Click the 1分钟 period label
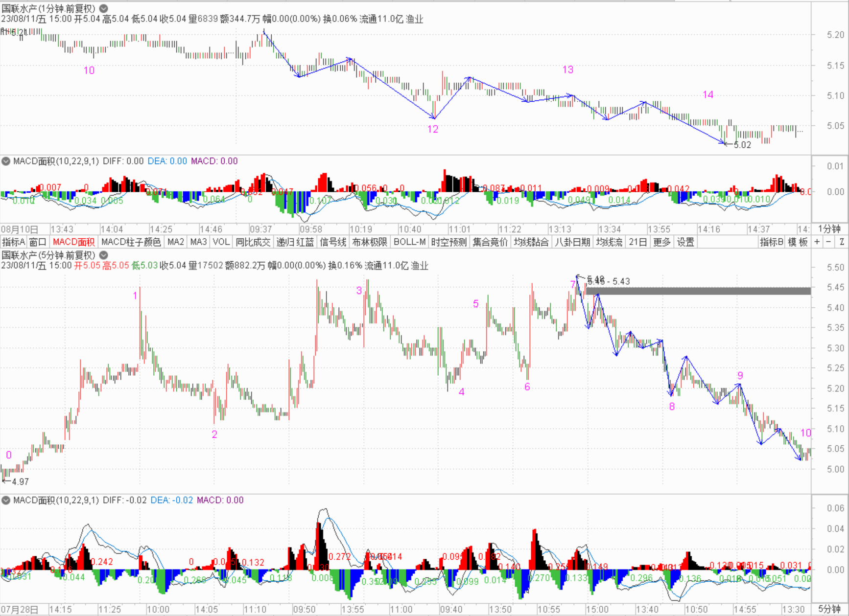The height and width of the screenshot is (616, 849). tap(829, 228)
